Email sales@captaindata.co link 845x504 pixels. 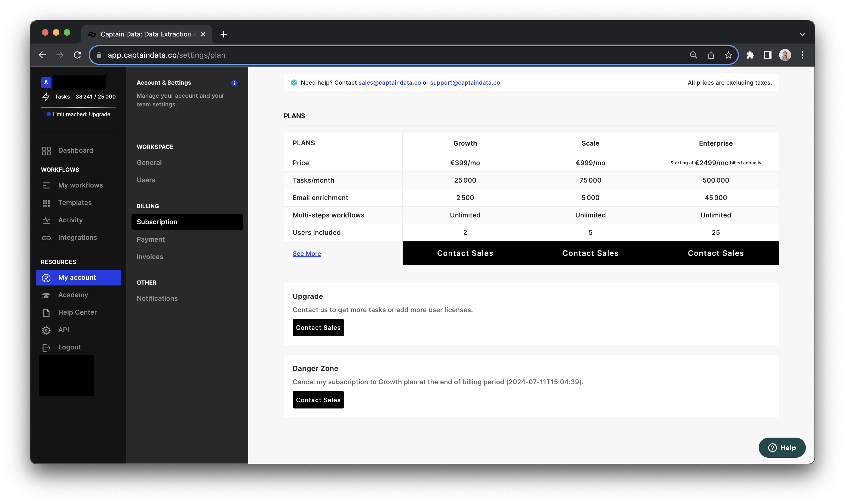tap(390, 82)
